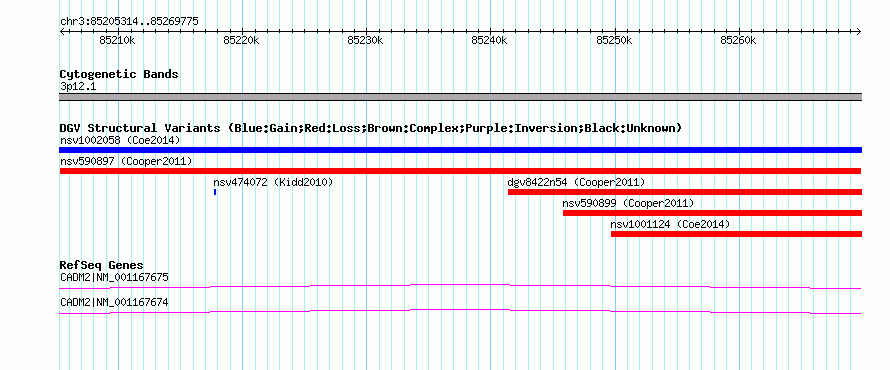Click the 3p12.1 band label

pyautogui.click(x=78, y=87)
